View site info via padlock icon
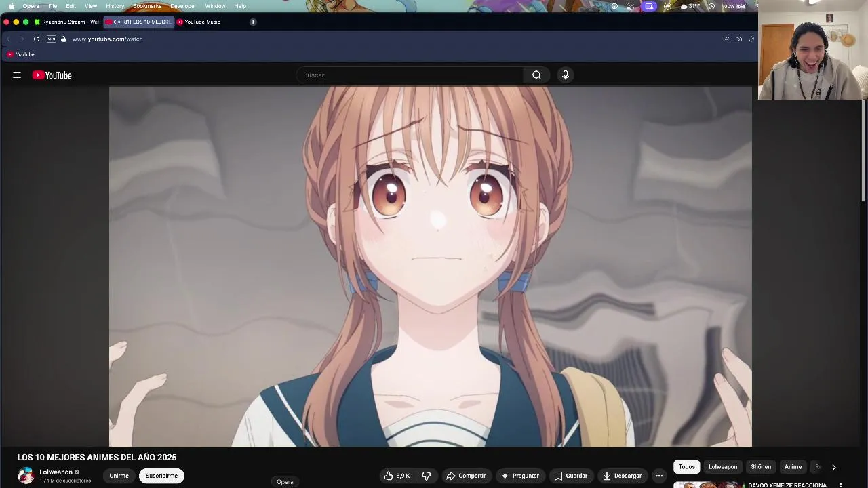Image resolution: width=868 pixels, height=488 pixels. (x=63, y=39)
